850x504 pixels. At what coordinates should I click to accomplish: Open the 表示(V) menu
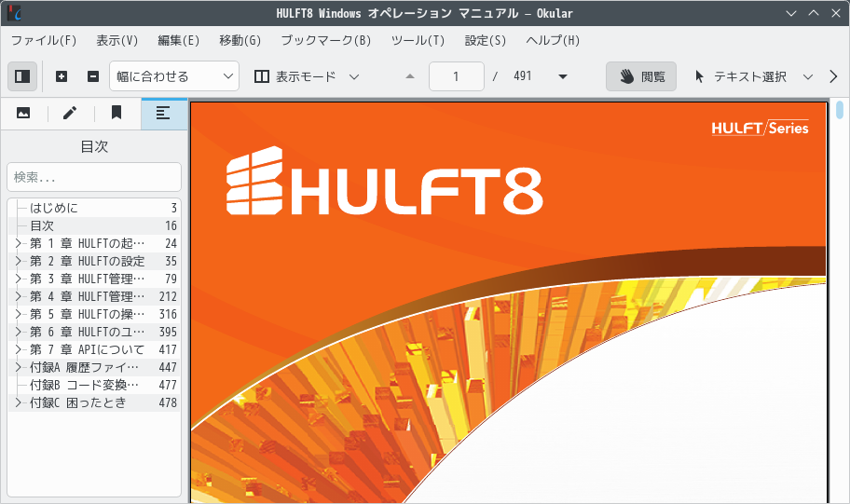click(117, 41)
